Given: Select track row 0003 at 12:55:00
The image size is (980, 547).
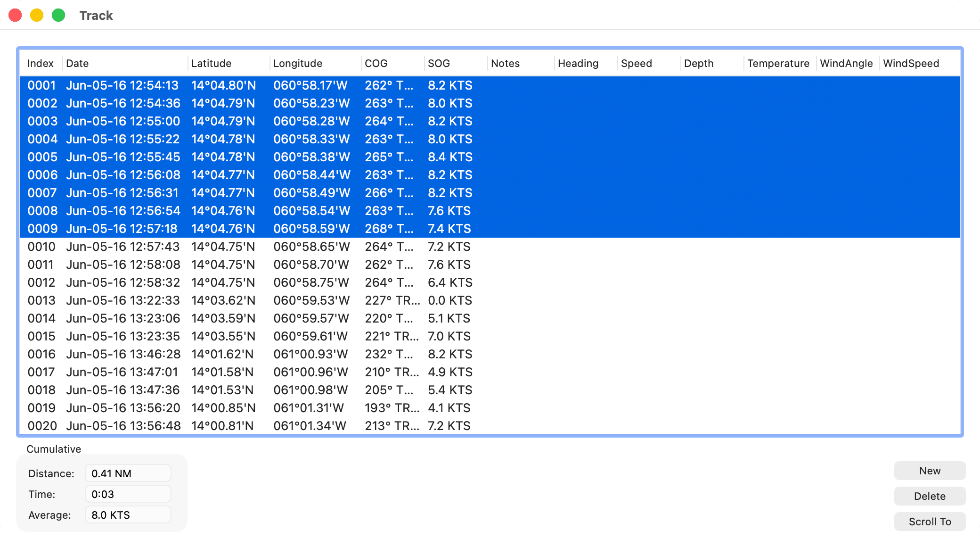Looking at the screenshot, I should pos(490,121).
